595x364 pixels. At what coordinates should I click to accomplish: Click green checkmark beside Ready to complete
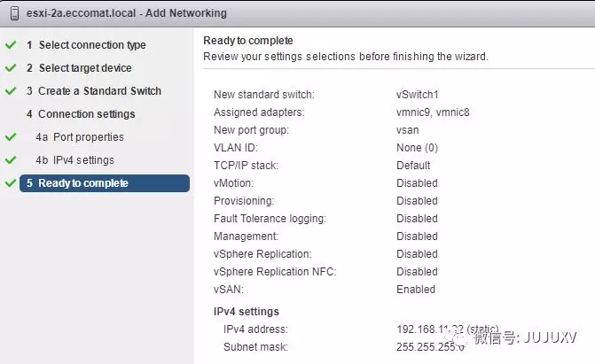click(11, 183)
